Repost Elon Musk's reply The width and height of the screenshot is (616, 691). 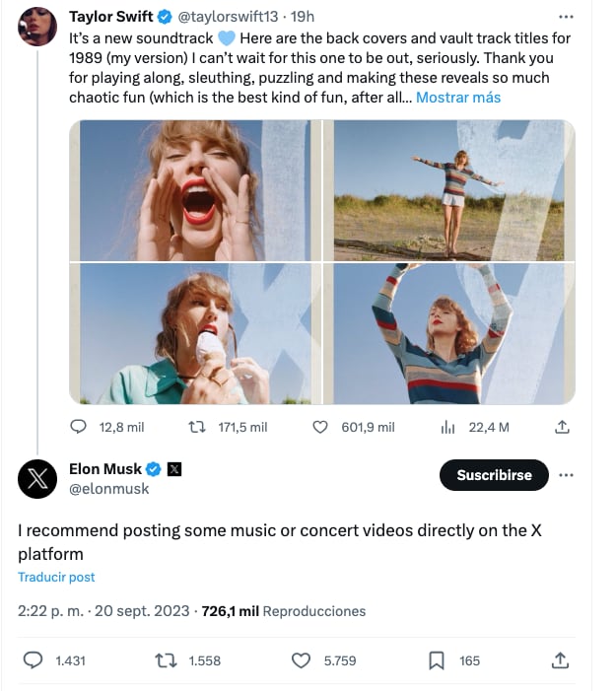pos(166,660)
